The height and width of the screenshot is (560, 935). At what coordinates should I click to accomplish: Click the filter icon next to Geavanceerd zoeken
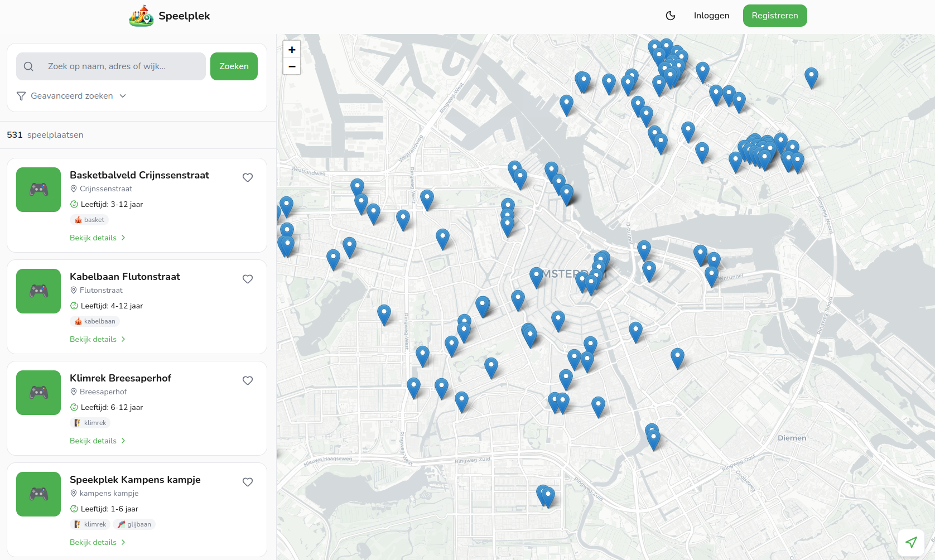tap(21, 96)
